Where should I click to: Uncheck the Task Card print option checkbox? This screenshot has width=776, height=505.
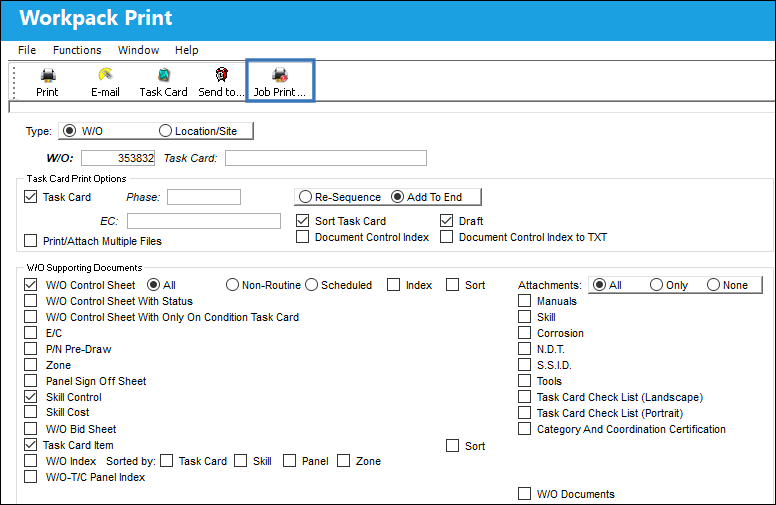(x=31, y=197)
